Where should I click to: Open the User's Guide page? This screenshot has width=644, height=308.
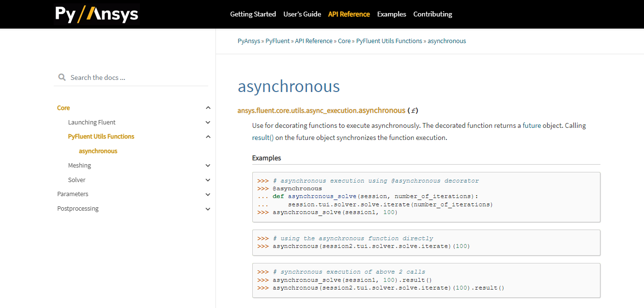(x=302, y=14)
